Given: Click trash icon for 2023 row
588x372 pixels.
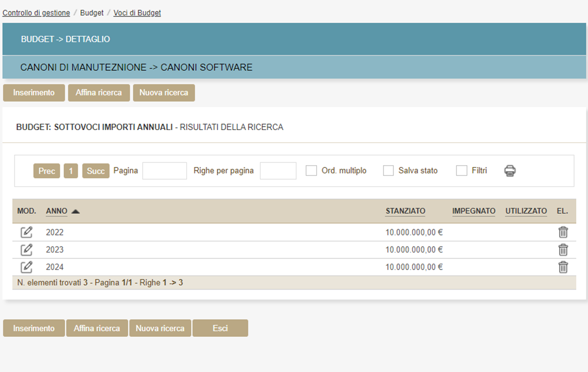Looking at the screenshot, I should (x=563, y=250).
